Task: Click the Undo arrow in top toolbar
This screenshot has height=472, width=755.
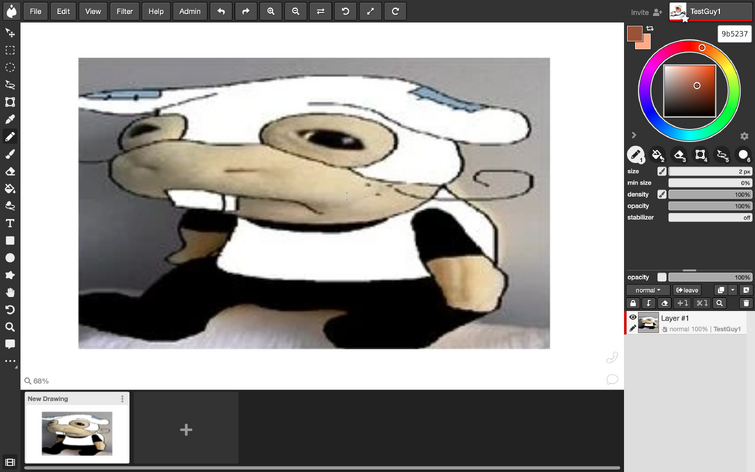Action: click(221, 11)
